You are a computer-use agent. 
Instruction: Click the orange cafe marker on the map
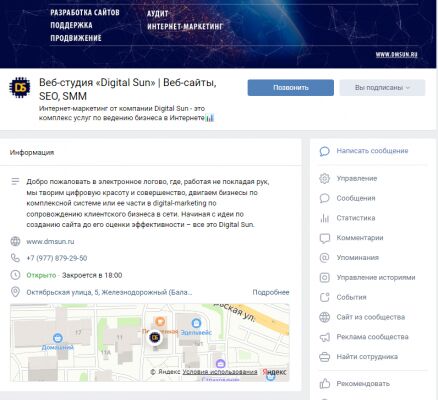(160, 322)
